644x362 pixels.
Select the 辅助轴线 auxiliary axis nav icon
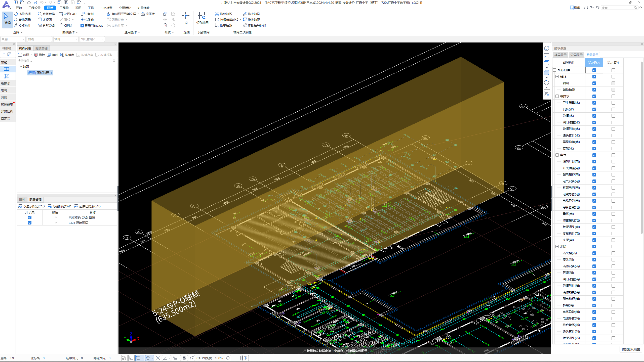click(7, 76)
